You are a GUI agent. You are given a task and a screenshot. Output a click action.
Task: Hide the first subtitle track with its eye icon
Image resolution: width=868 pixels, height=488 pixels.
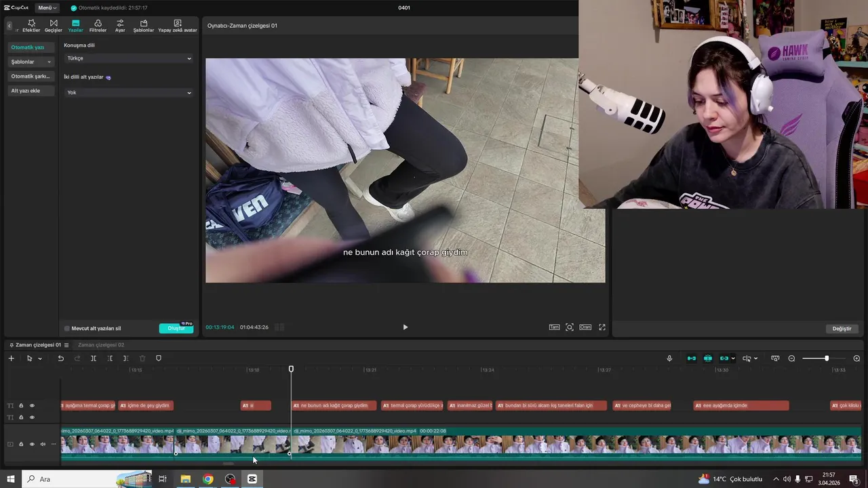32,406
